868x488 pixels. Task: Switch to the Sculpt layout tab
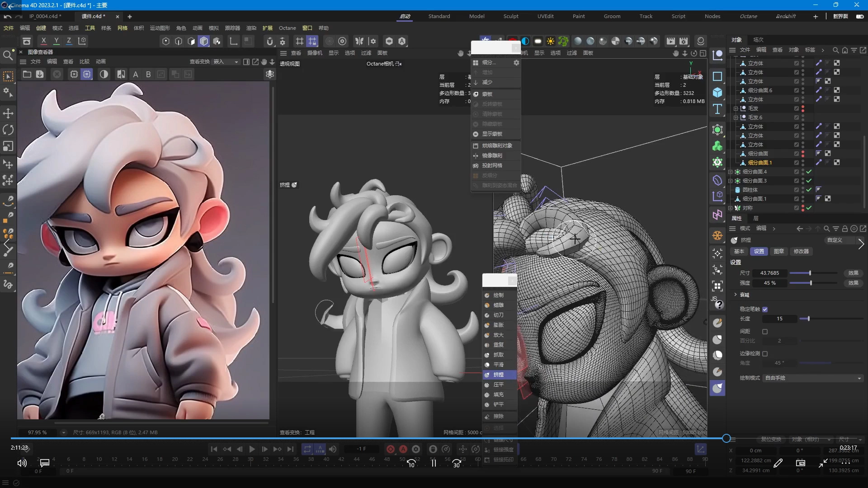coord(511,16)
